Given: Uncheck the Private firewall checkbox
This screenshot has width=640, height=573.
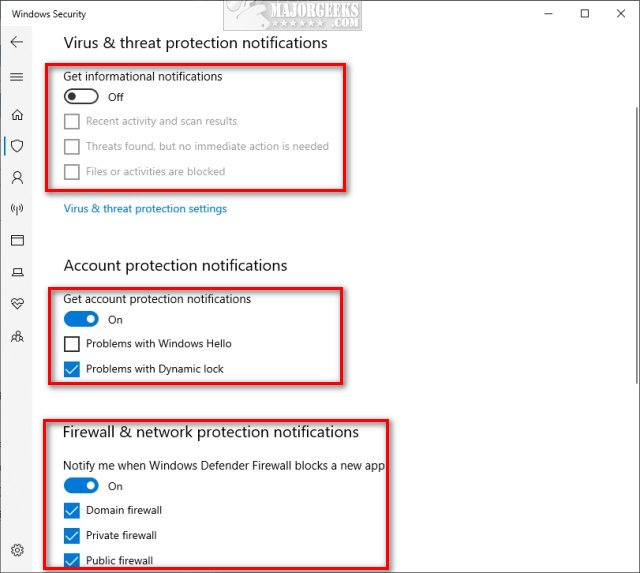Looking at the screenshot, I should 72,535.
